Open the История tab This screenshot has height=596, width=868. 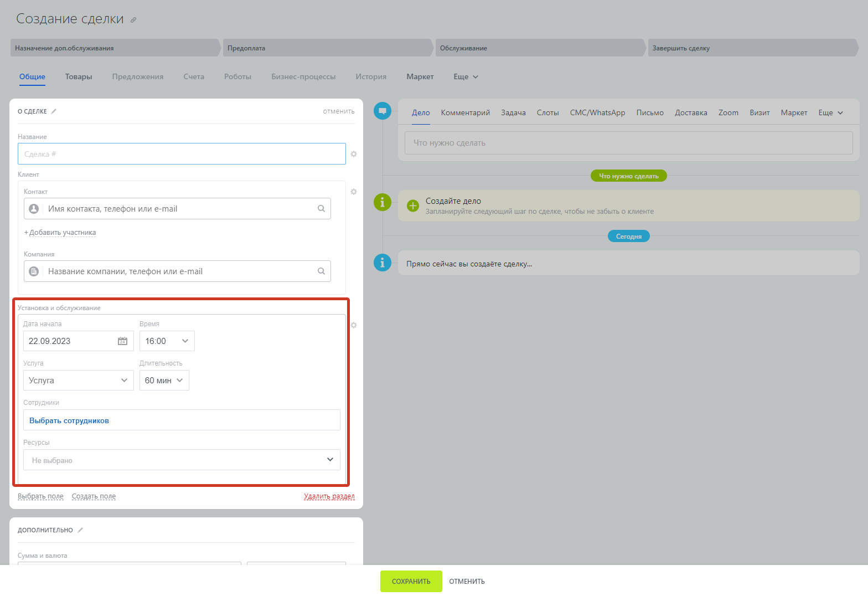pos(371,77)
